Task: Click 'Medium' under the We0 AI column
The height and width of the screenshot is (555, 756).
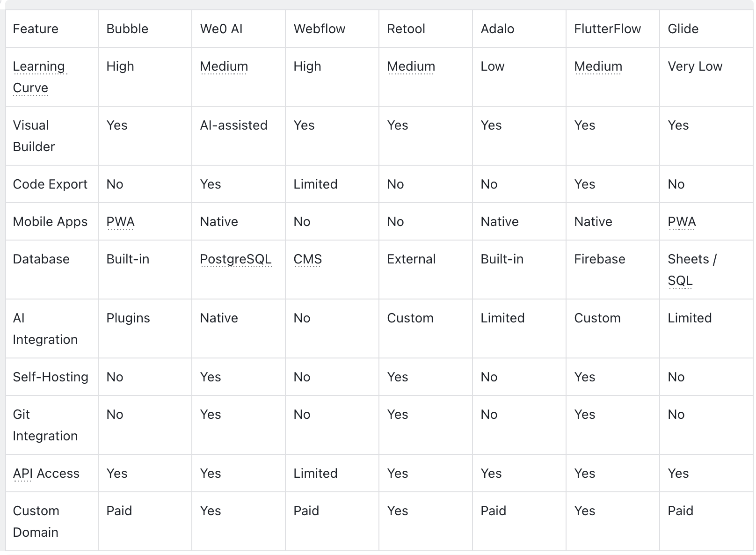Action: click(x=224, y=66)
